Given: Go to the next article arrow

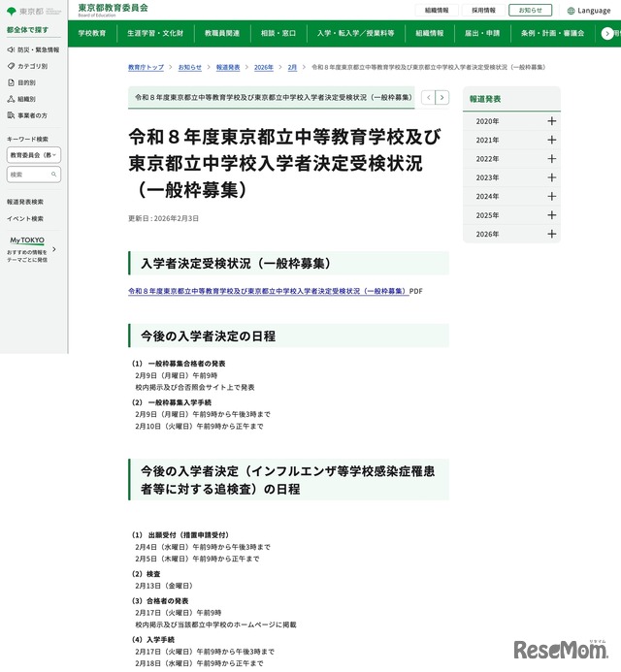Looking at the screenshot, I should (x=442, y=97).
